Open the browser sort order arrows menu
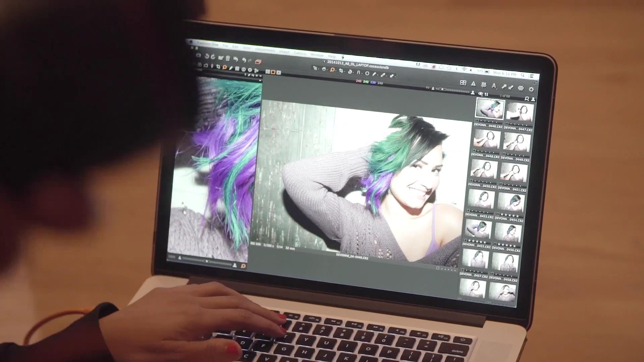This screenshot has height=362, width=644. 486,95
